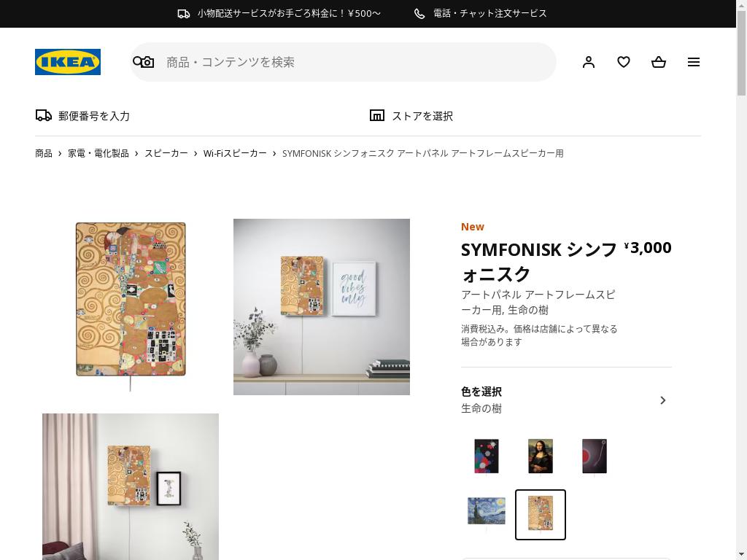Click the current SYMFONISK breadcrumb text

423,153
